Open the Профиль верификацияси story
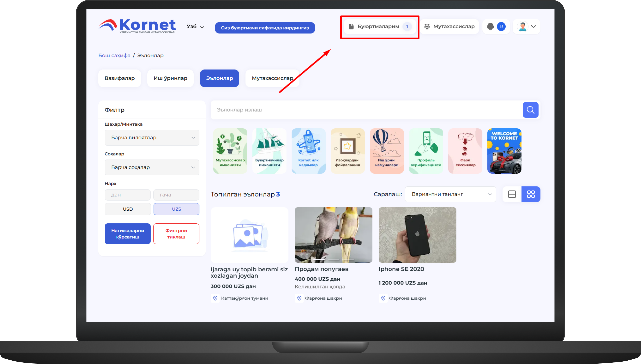The height and width of the screenshot is (364, 641). click(x=426, y=151)
